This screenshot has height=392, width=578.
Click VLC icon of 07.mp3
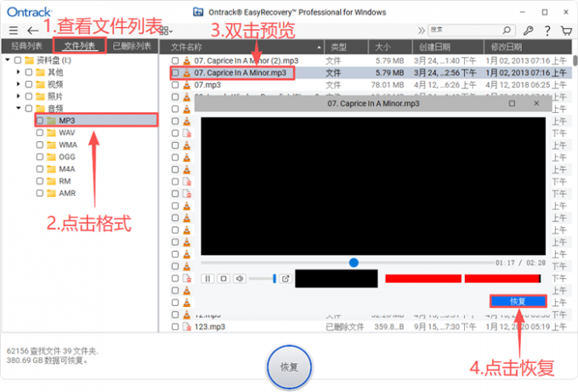187,85
